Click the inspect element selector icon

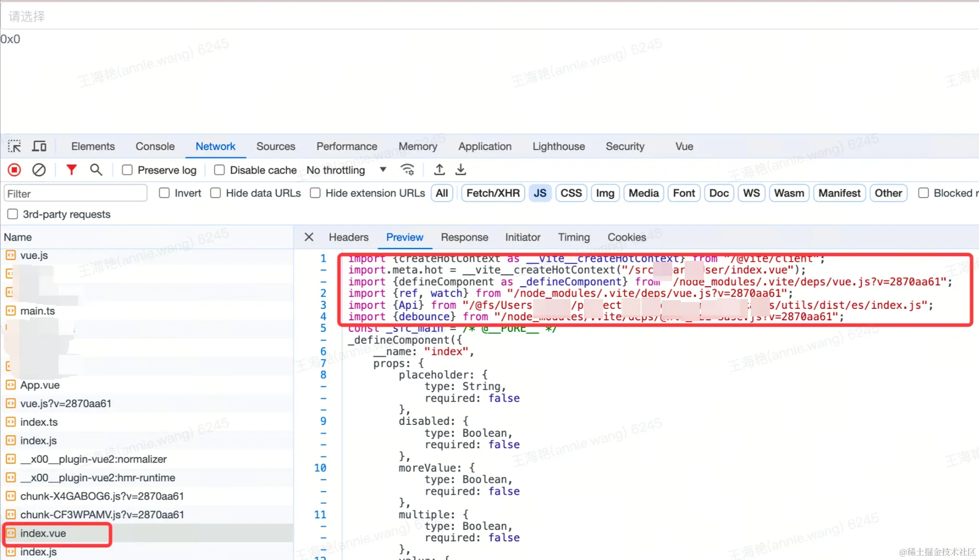click(x=14, y=146)
